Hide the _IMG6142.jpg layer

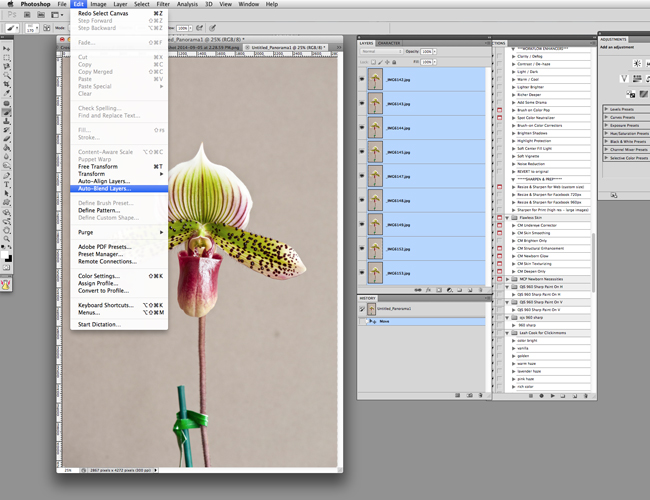tap(362, 79)
